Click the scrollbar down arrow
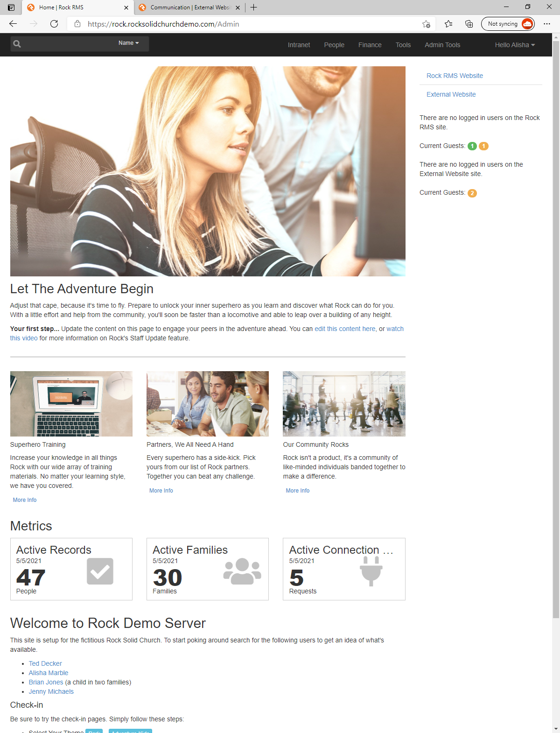Viewport: 560px width, 733px height. 556,729
